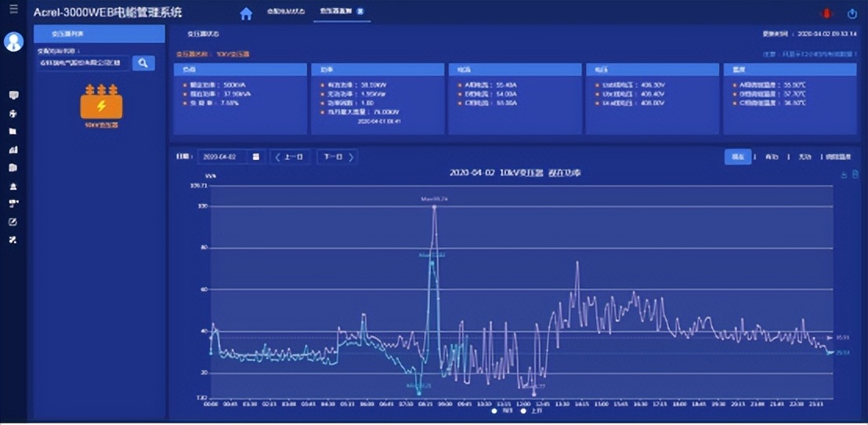Open the calendar date picker icon
Viewport: 868px width, 425px height.
(255, 157)
